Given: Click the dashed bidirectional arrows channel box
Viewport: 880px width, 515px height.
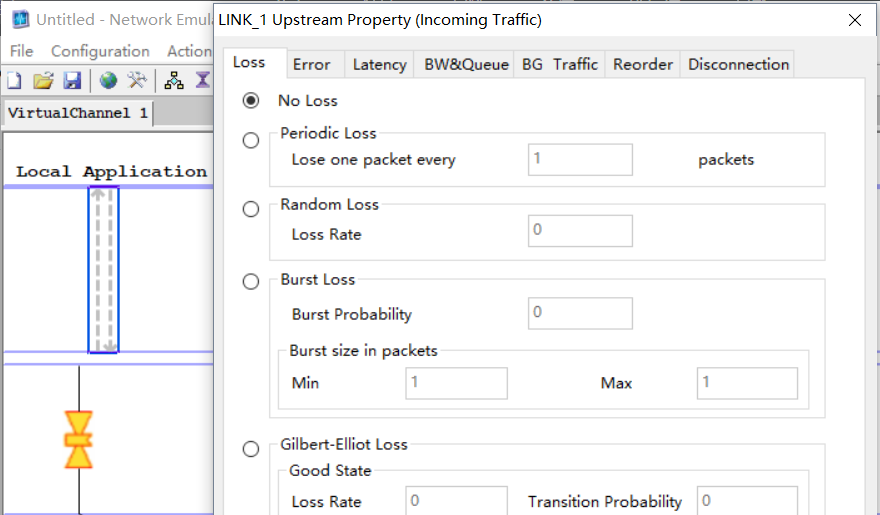Looking at the screenshot, I should pyautogui.click(x=103, y=270).
